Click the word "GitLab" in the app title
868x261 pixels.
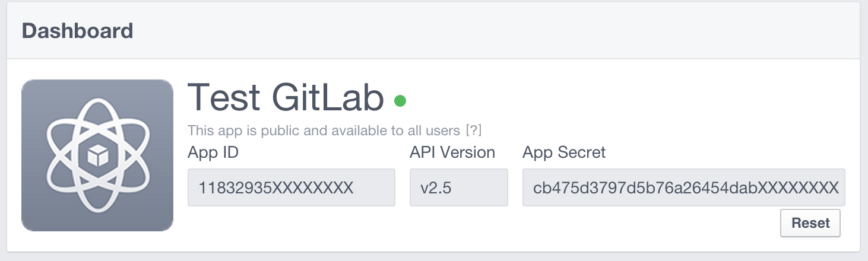tap(328, 98)
